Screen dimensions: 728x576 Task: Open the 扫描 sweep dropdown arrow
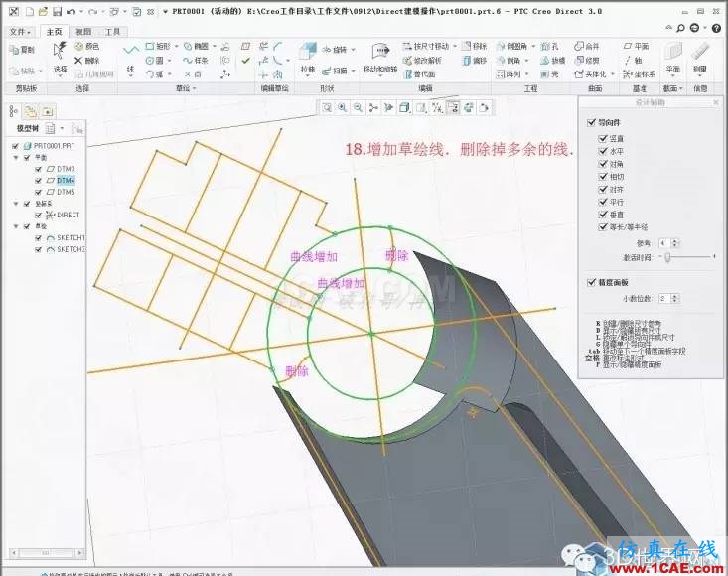[x=353, y=71]
